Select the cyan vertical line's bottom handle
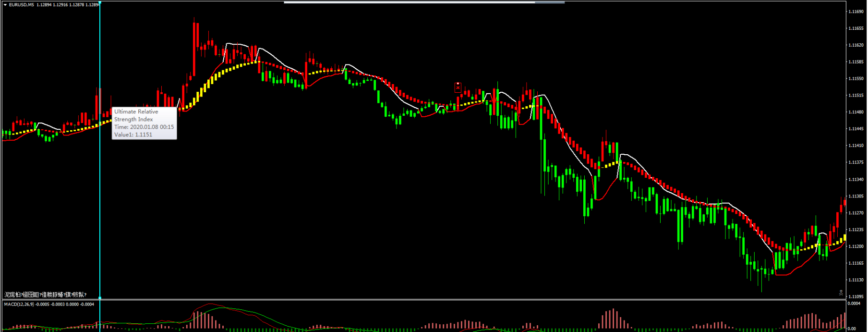The width and height of the screenshot is (868, 332). coord(100,298)
